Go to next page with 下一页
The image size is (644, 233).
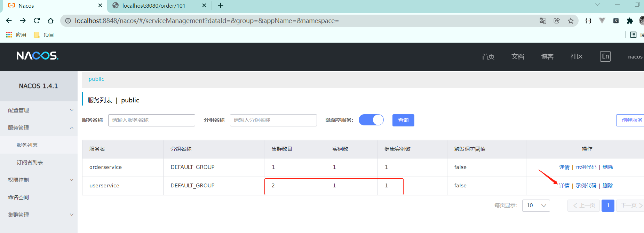[630, 205]
